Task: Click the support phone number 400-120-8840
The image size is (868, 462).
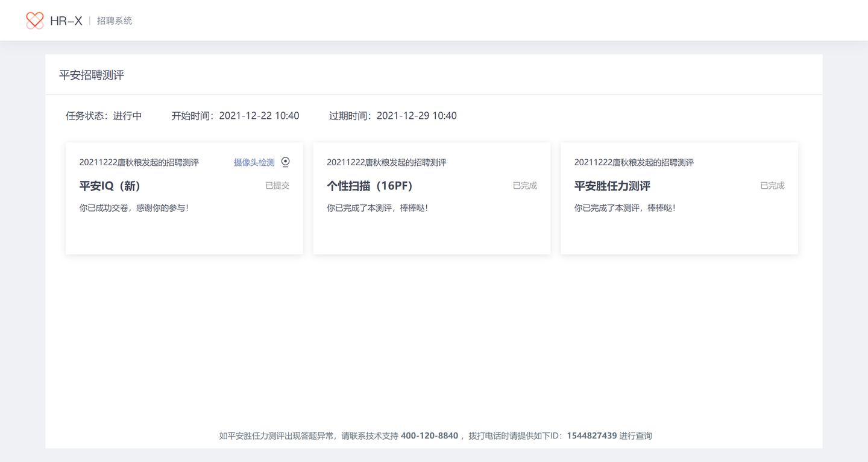Action: 429,435
